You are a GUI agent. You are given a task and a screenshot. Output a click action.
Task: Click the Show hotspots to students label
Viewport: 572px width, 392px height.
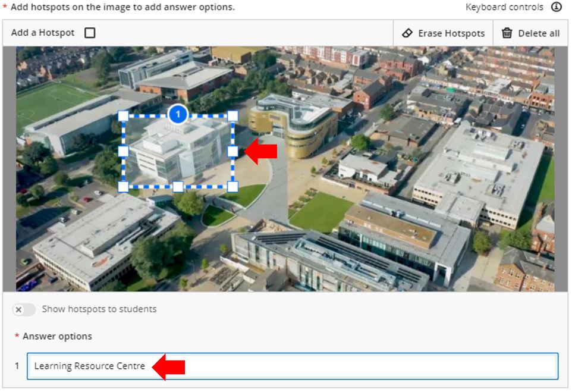(x=99, y=309)
